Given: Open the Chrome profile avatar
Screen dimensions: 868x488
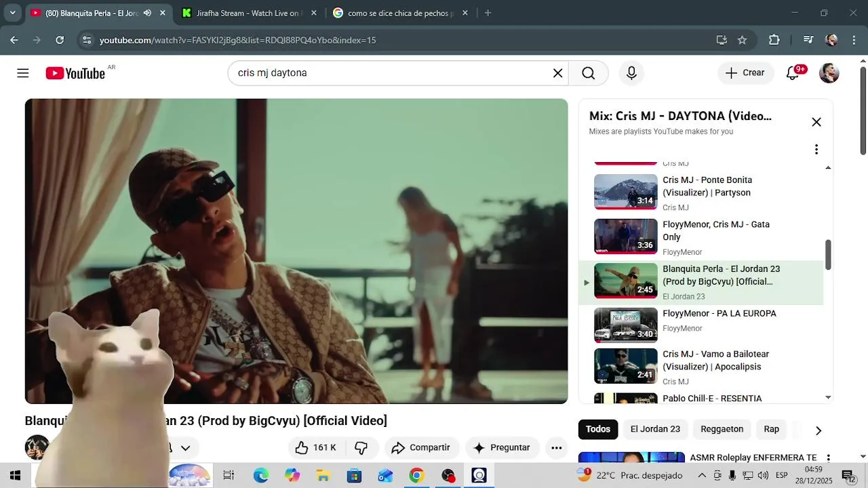Looking at the screenshot, I should 831,40.
